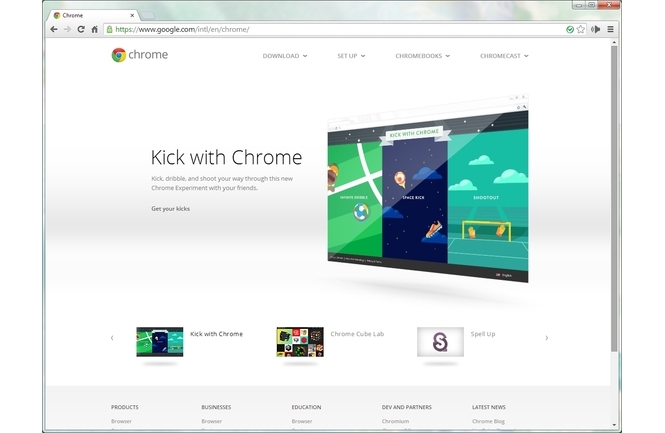Select the Spell Up thumbnail
This screenshot has height=433, width=665.
(440, 342)
